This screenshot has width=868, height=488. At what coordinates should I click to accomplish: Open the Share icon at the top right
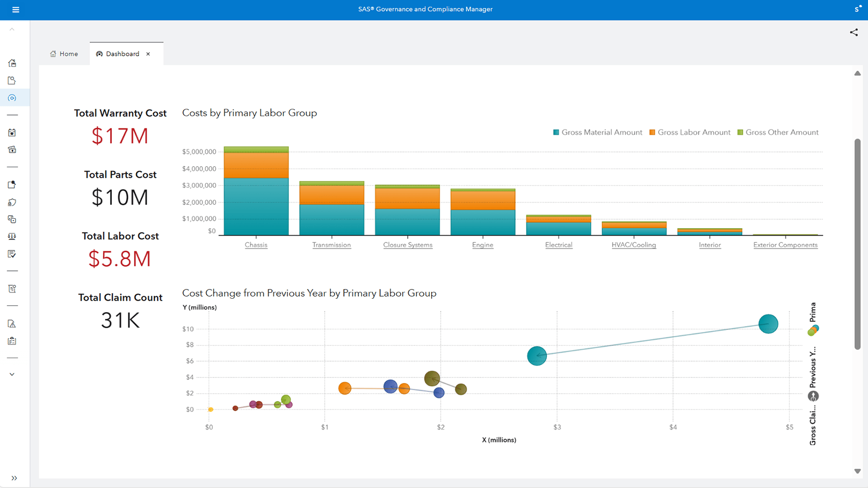coord(854,32)
